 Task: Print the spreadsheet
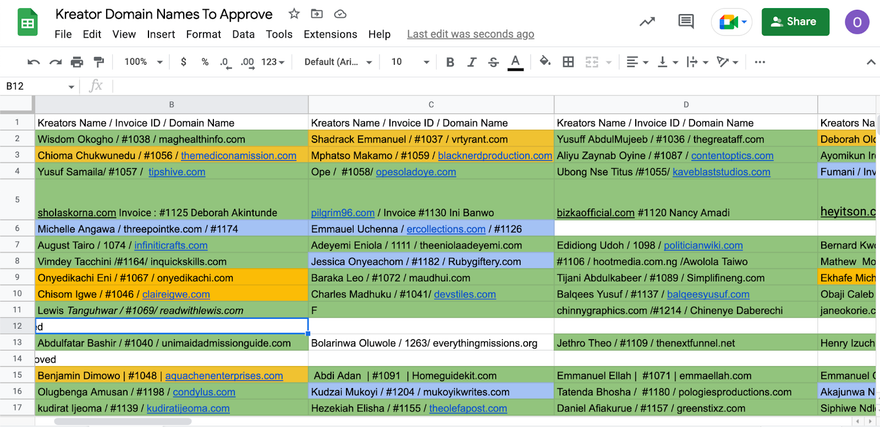pyautogui.click(x=77, y=62)
